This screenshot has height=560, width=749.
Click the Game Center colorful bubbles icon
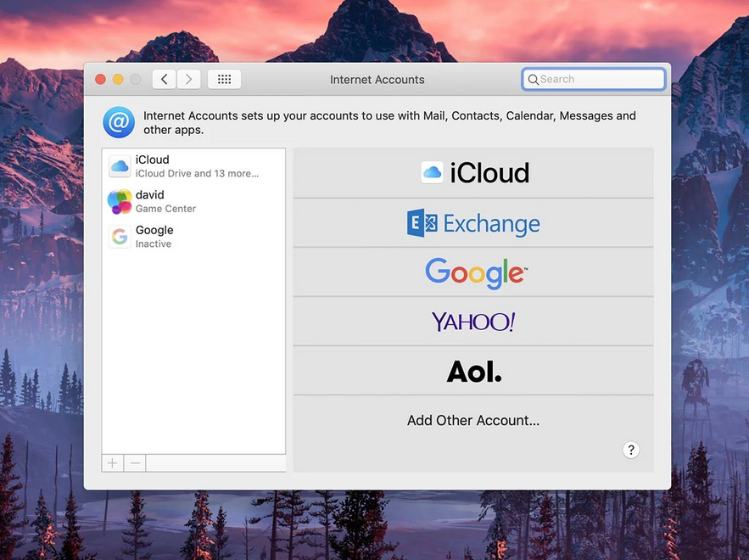coord(120,201)
